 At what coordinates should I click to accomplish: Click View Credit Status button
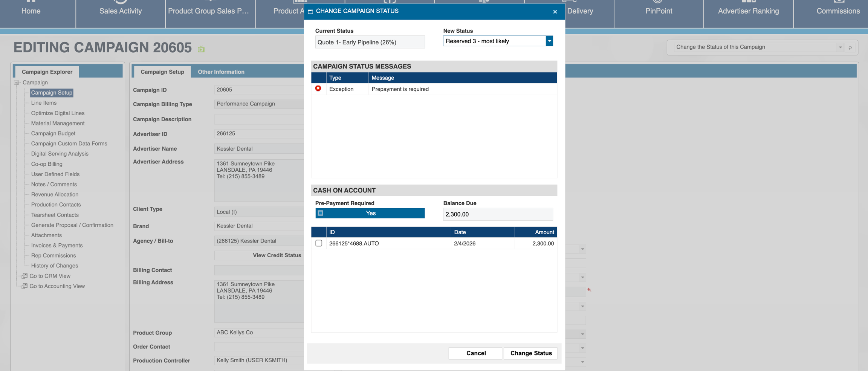tap(277, 255)
